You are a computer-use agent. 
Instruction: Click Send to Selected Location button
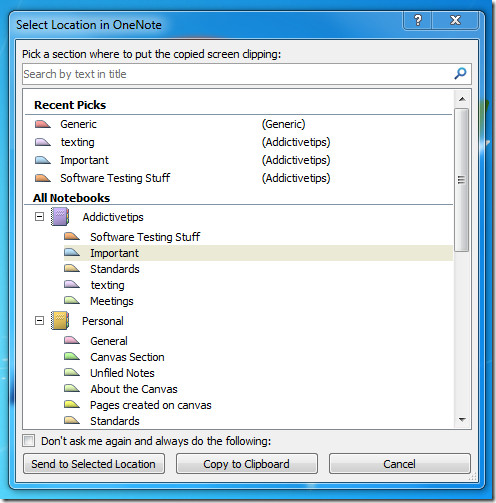94,464
